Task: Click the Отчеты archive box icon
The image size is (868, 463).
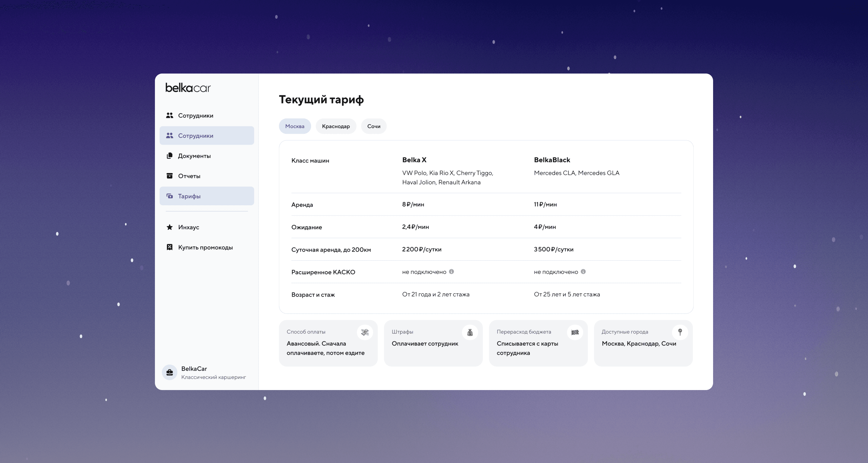Action: 169,176
